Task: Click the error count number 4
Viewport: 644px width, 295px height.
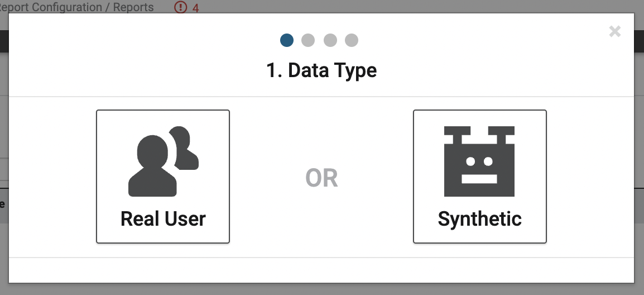Action: (195, 8)
